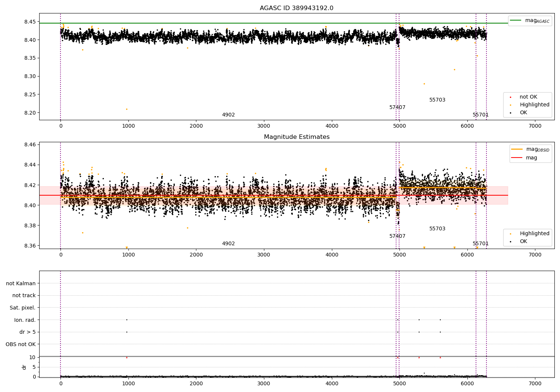
Task: Click the 4902 annotation in Magnitude Estimates plot
Action: pyautogui.click(x=228, y=244)
